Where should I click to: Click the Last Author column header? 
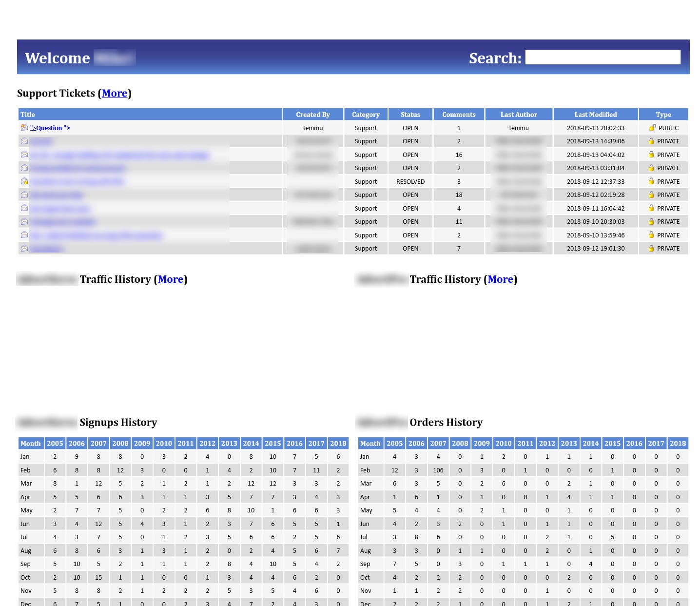(x=519, y=115)
